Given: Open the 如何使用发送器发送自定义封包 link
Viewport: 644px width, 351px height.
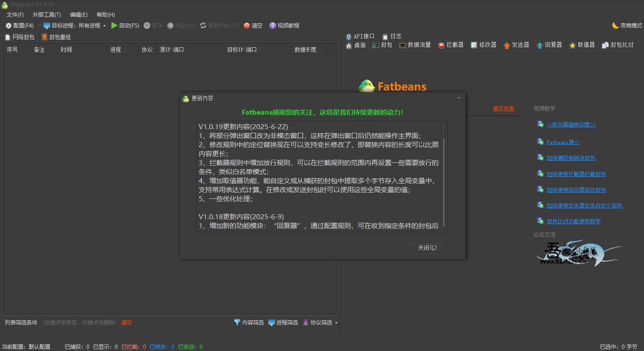Looking at the screenshot, I should (x=584, y=206).
